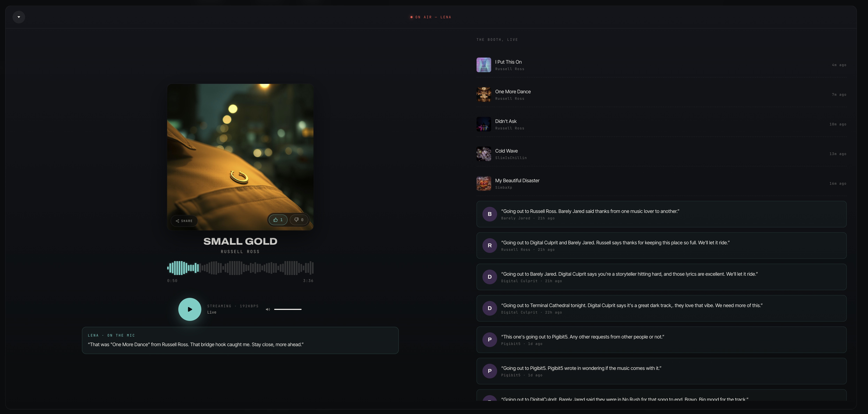
Task: Click the Share button on album art
Action: pyautogui.click(x=184, y=221)
